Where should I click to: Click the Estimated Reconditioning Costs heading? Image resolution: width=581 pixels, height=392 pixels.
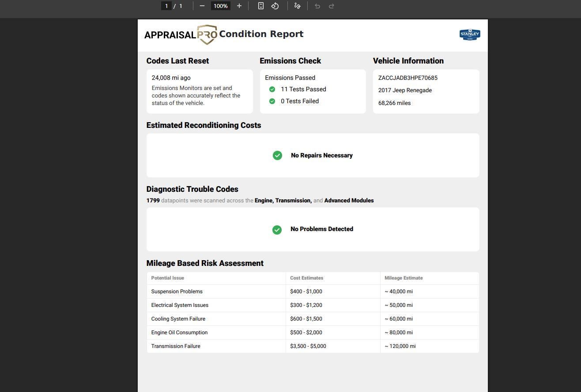tap(204, 126)
